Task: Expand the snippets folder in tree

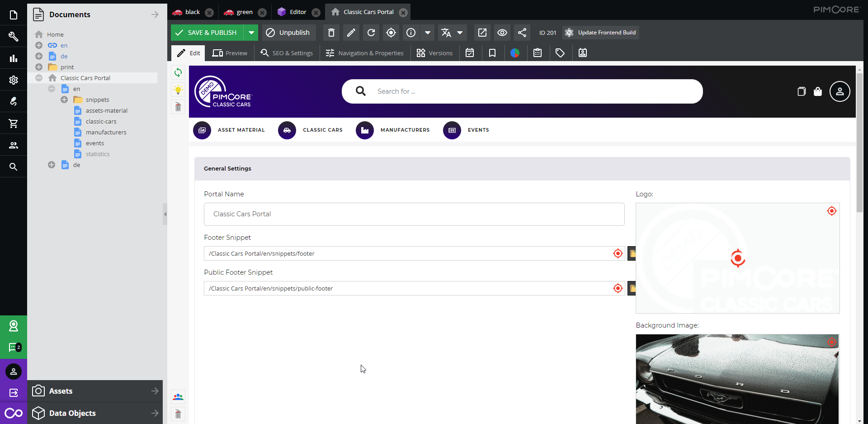Action: (64, 100)
